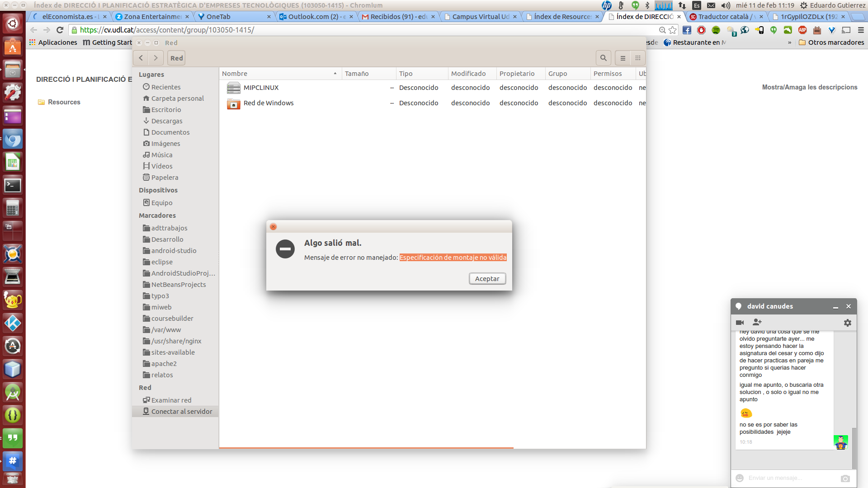Open android-studio bookmark

(x=174, y=251)
